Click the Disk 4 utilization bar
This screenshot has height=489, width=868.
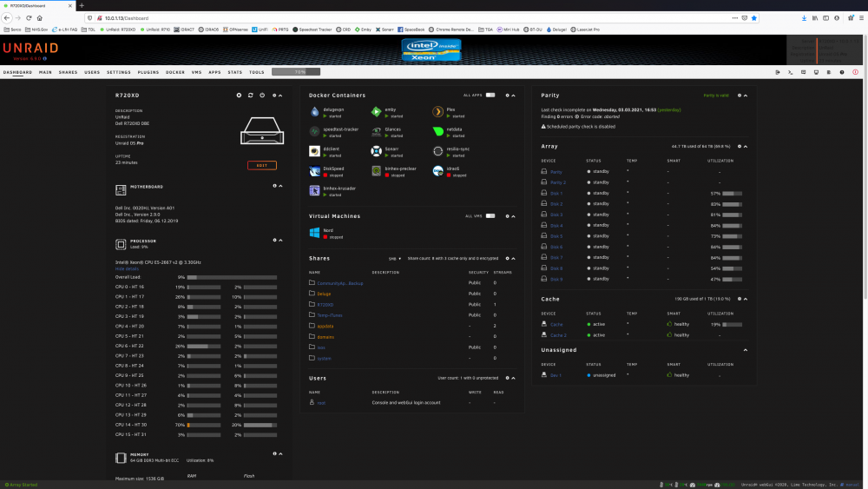733,226
